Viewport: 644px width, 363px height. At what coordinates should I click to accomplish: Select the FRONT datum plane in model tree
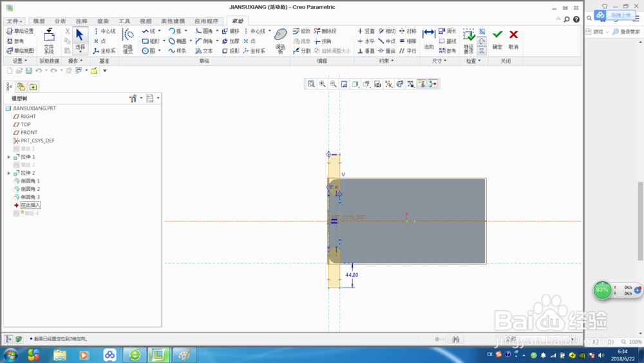[26, 132]
